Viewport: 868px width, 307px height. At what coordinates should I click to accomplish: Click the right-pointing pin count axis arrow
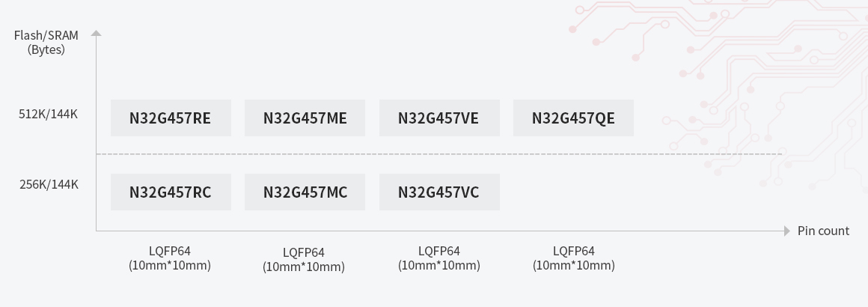click(x=786, y=231)
